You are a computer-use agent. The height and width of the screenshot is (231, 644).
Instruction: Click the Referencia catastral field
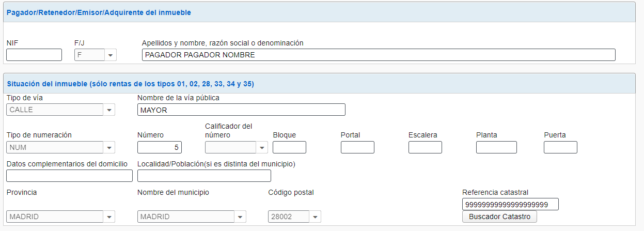(x=510, y=205)
